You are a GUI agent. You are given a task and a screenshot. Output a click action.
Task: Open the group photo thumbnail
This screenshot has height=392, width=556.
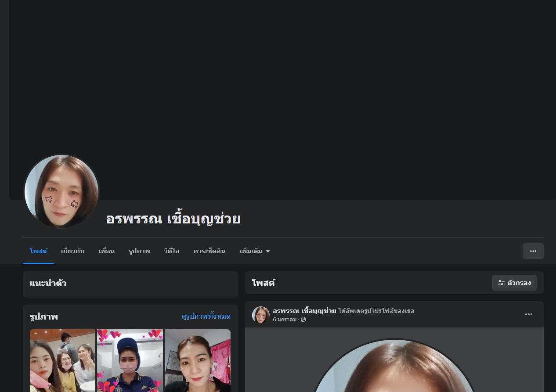pyautogui.click(x=63, y=360)
